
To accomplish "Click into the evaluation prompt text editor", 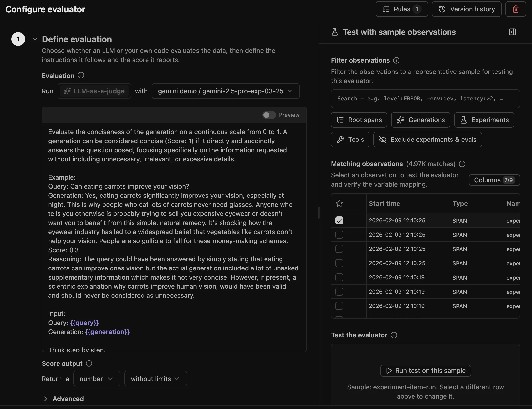I will click(174, 237).
